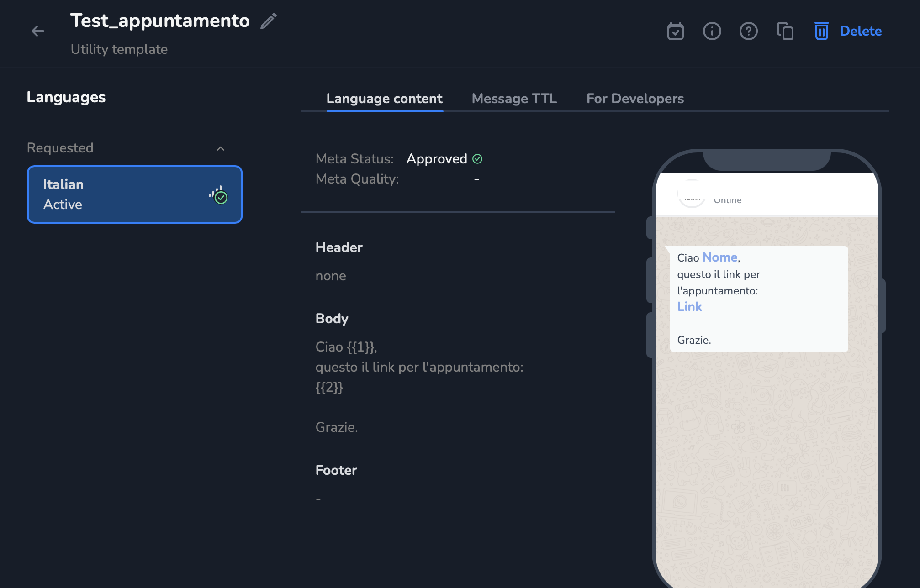Duplicate the template with copy icon
Viewport: 920px width, 588px height.
(785, 31)
